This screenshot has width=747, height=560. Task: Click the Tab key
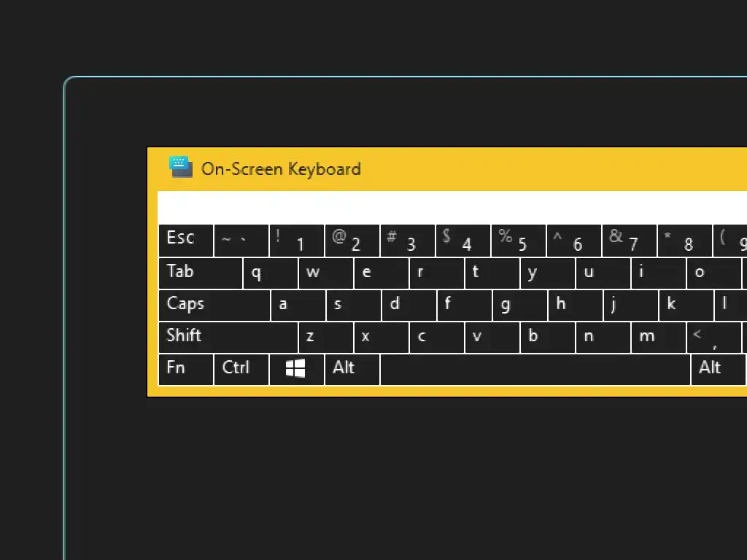pyautogui.click(x=200, y=273)
